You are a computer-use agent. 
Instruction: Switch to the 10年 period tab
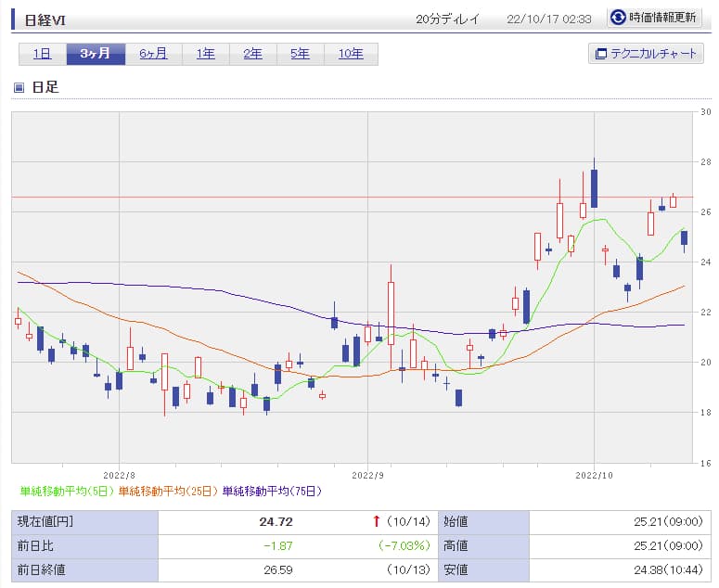[x=351, y=54]
